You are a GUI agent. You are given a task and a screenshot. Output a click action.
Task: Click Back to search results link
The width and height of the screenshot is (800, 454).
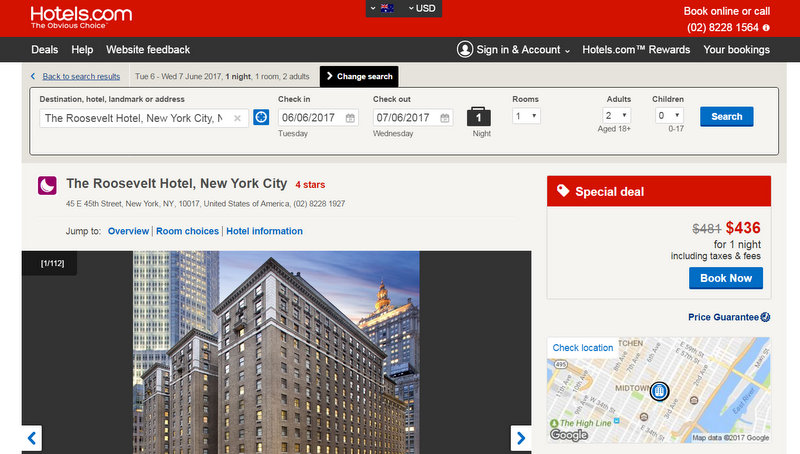[81, 77]
